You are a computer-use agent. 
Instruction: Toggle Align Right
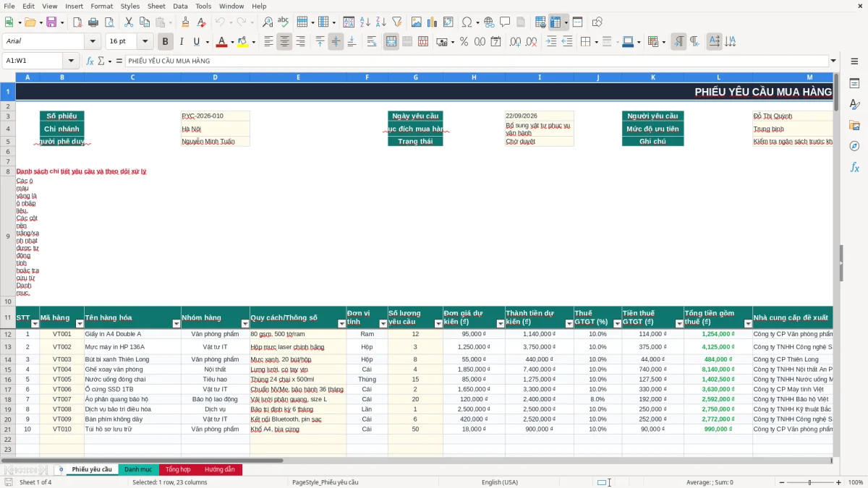click(300, 42)
